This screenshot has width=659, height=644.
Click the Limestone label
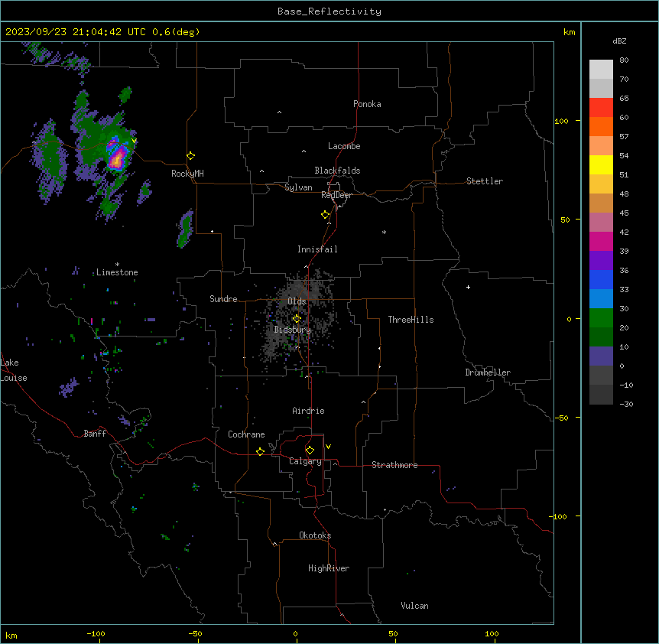tap(117, 272)
